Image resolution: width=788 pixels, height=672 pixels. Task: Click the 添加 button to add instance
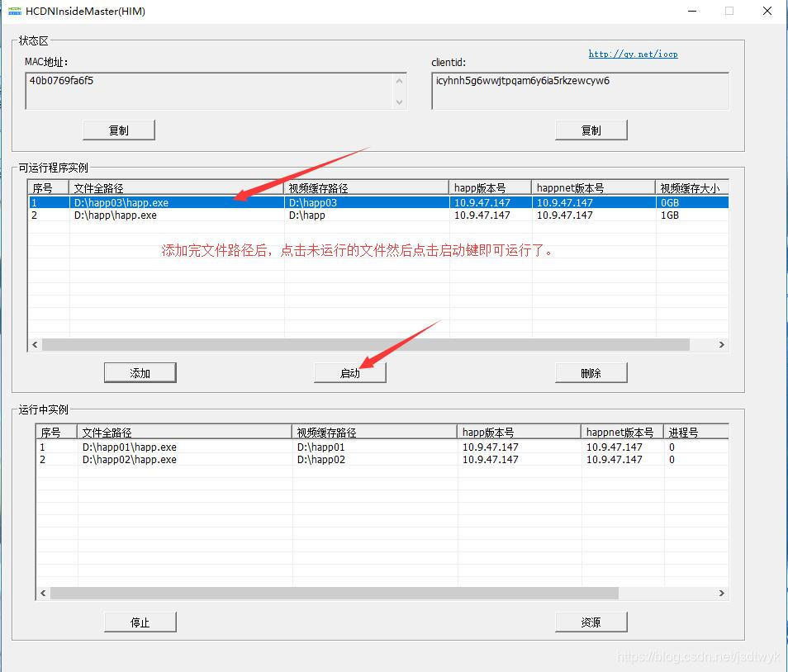coord(140,372)
